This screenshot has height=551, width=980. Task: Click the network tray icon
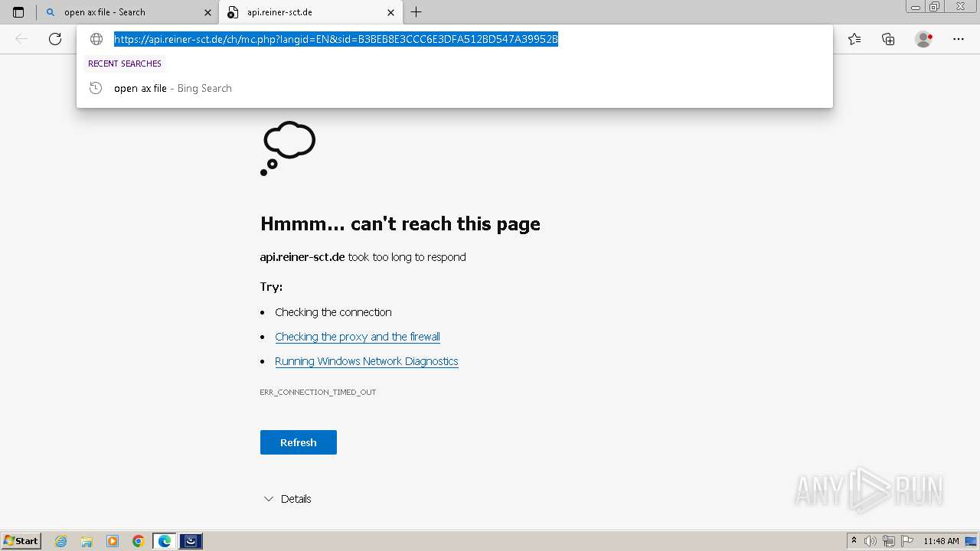click(x=889, y=541)
